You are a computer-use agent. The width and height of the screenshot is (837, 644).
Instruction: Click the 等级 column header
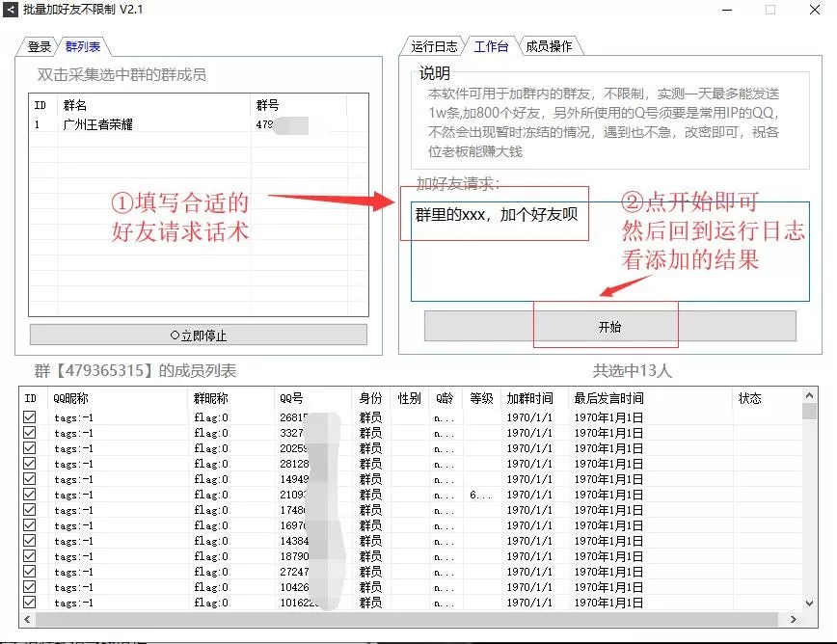tap(481, 398)
